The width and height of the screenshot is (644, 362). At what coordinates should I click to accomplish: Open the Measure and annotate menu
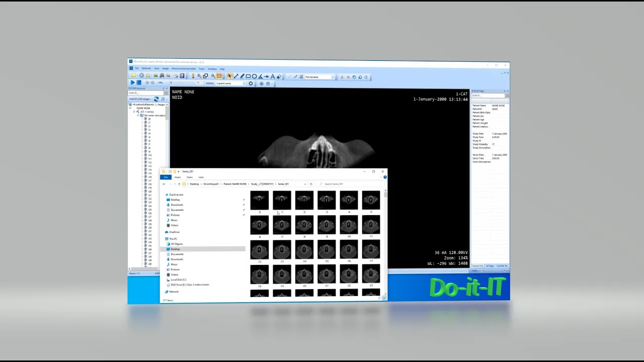[184, 68]
